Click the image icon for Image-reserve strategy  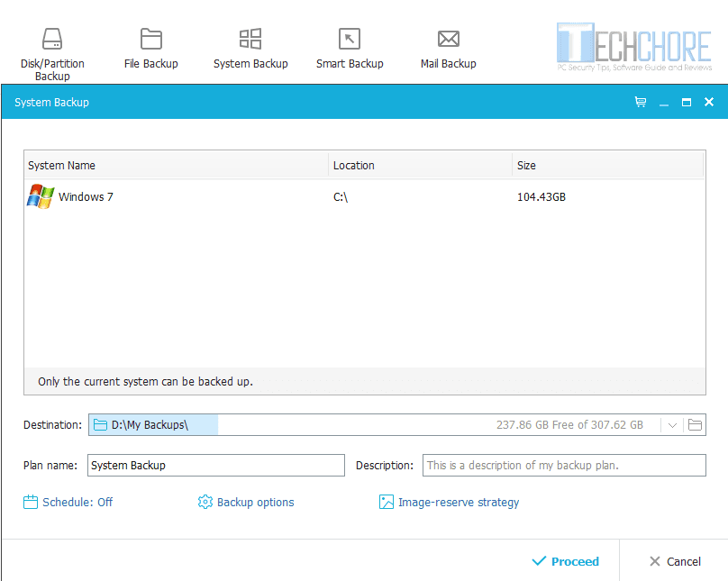(x=387, y=502)
